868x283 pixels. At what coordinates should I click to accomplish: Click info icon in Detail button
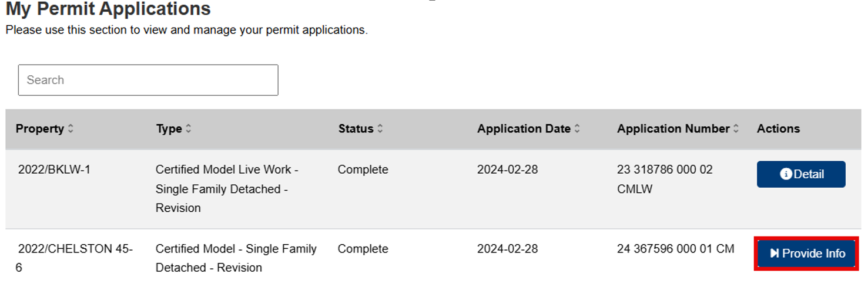tap(786, 174)
